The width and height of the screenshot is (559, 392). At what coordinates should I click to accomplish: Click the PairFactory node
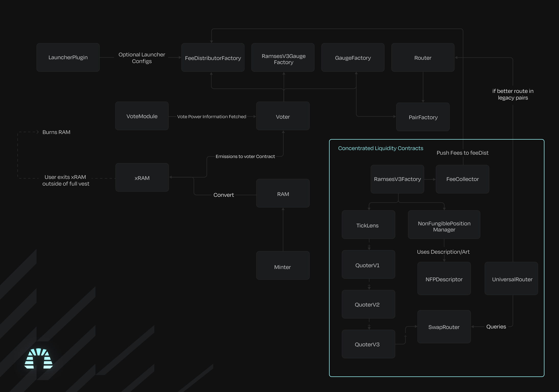pyautogui.click(x=423, y=117)
